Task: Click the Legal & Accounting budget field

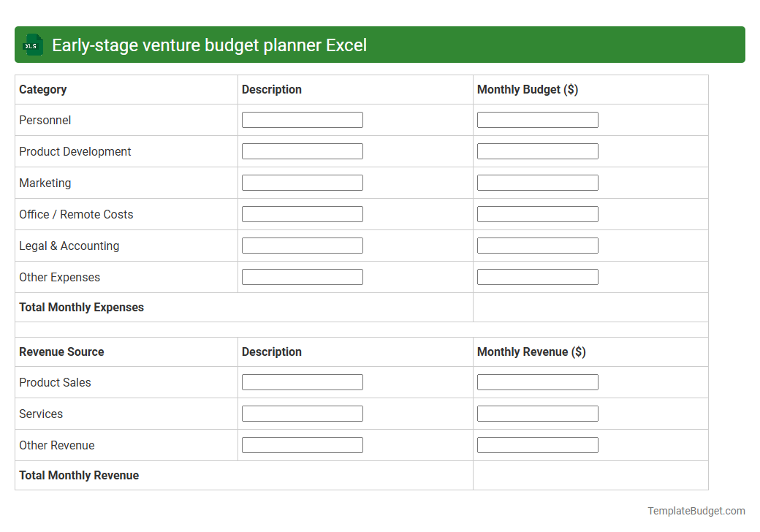Action: [537, 245]
